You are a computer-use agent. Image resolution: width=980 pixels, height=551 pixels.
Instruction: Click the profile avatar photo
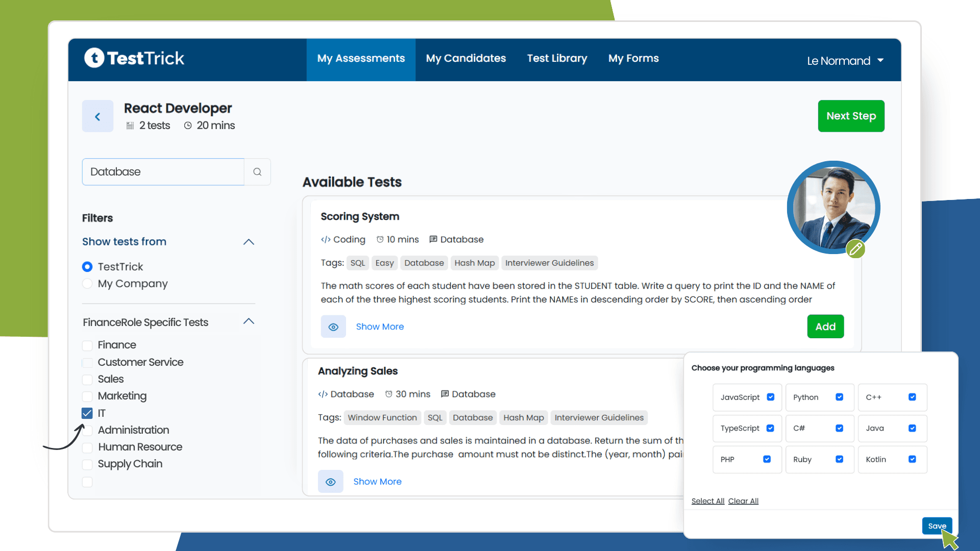pyautogui.click(x=833, y=207)
